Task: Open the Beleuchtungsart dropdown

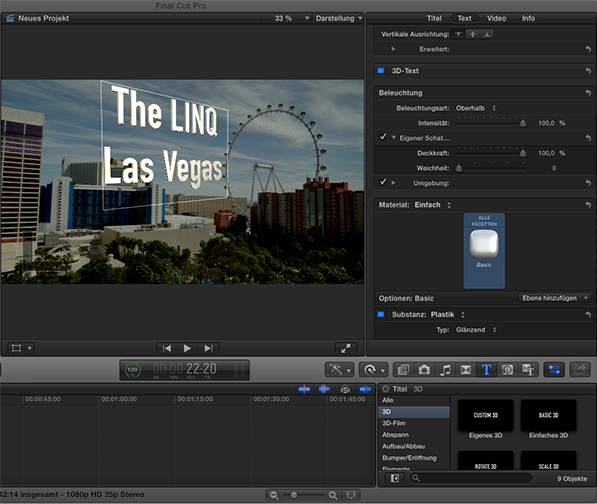Action: click(476, 108)
